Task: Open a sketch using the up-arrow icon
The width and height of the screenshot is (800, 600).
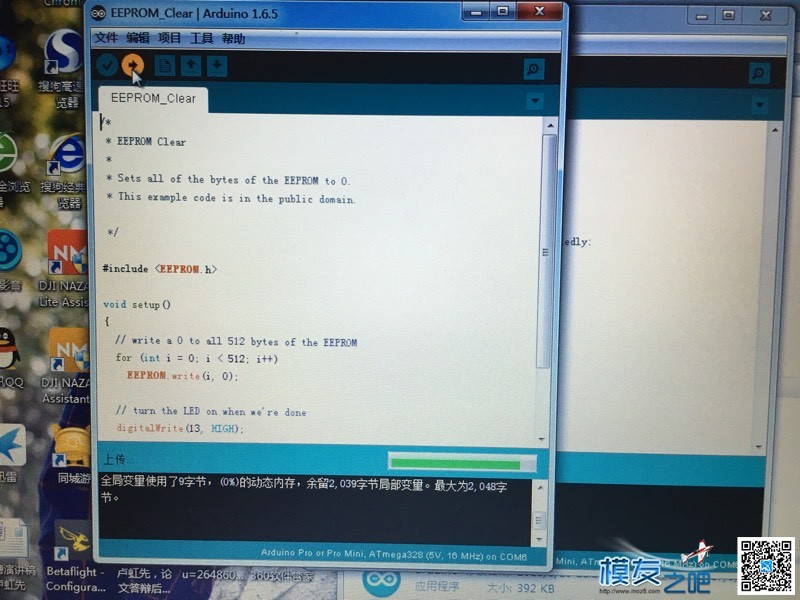Action: (190, 66)
